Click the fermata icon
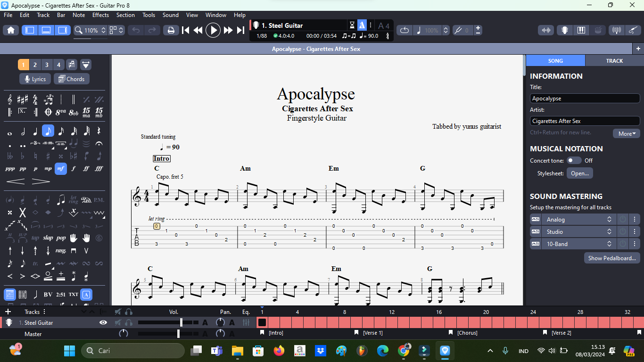This screenshot has width=644, height=362. [99, 143]
